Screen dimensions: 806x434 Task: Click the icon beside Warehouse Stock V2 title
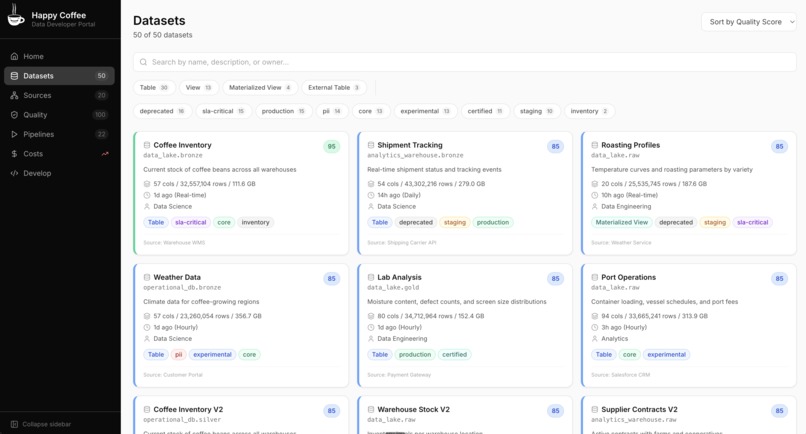pos(371,409)
